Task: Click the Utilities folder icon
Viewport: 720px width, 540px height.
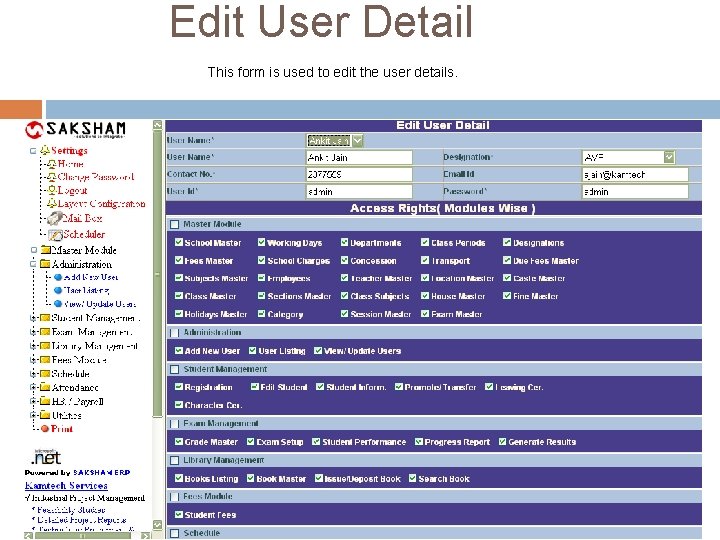Action: tap(45, 415)
